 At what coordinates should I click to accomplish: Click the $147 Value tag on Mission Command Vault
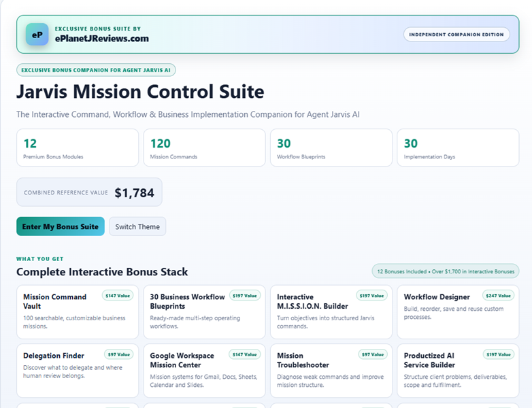[x=118, y=295]
